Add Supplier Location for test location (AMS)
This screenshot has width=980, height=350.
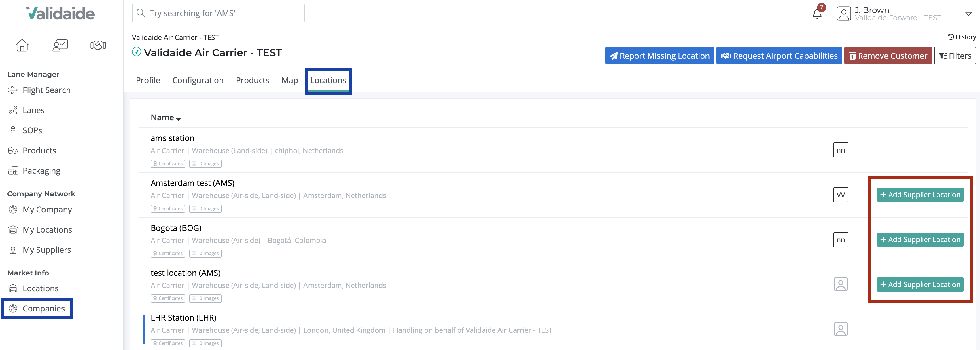(x=920, y=284)
